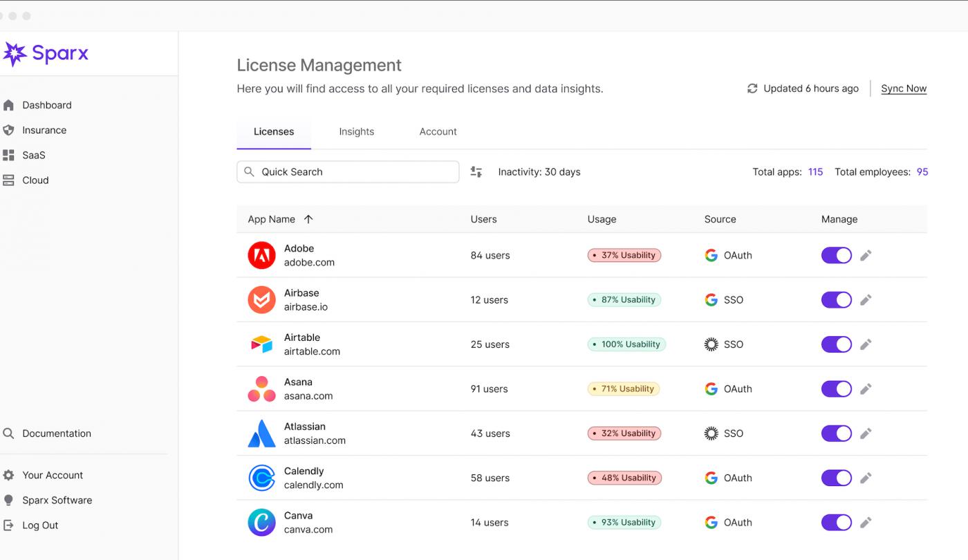Click "91 users" in Asana row
Image resolution: width=968 pixels, height=560 pixels.
point(490,389)
